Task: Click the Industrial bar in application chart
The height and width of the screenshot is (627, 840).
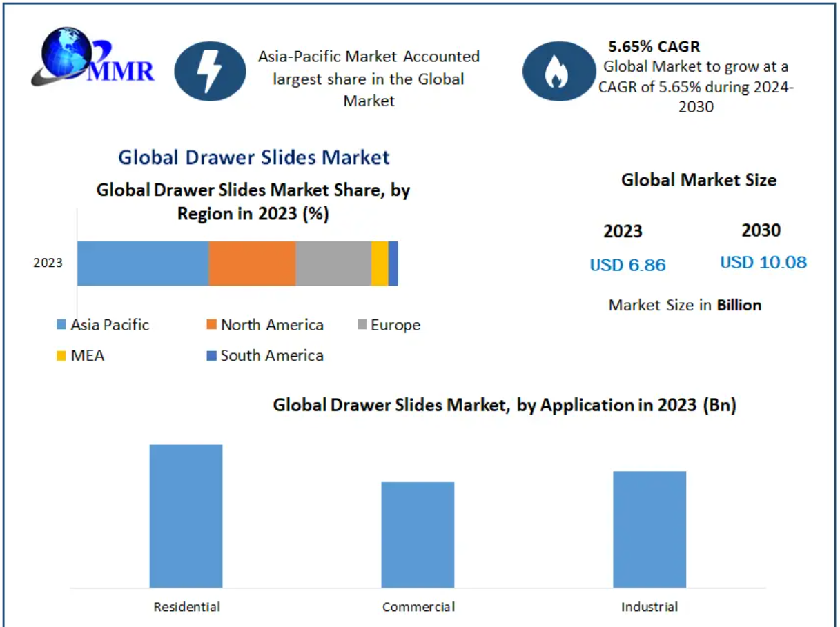Action: [x=649, y=529]
